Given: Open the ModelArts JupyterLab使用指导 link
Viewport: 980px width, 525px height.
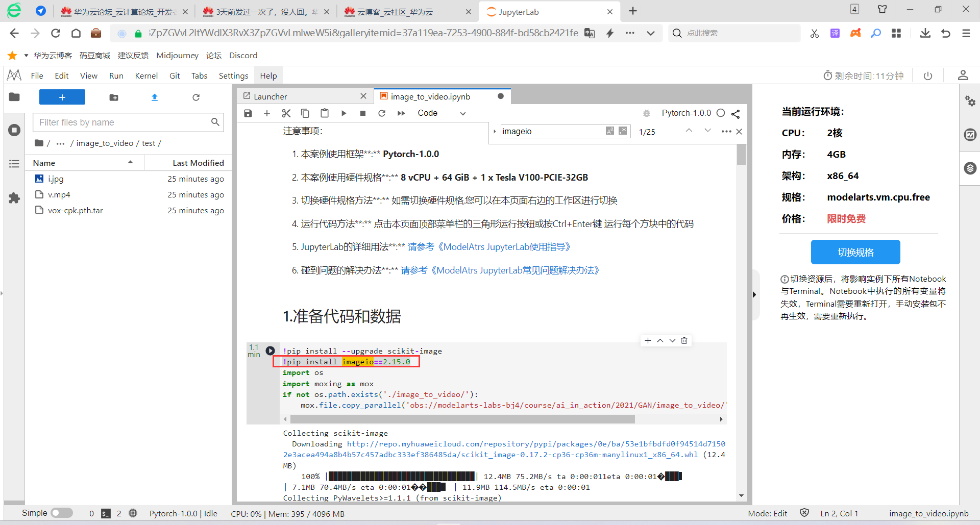Looking at the screenshot, I should [489, 247].
